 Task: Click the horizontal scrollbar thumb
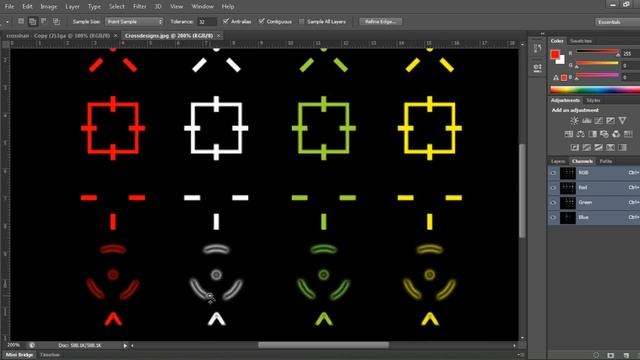click(323, 345)
